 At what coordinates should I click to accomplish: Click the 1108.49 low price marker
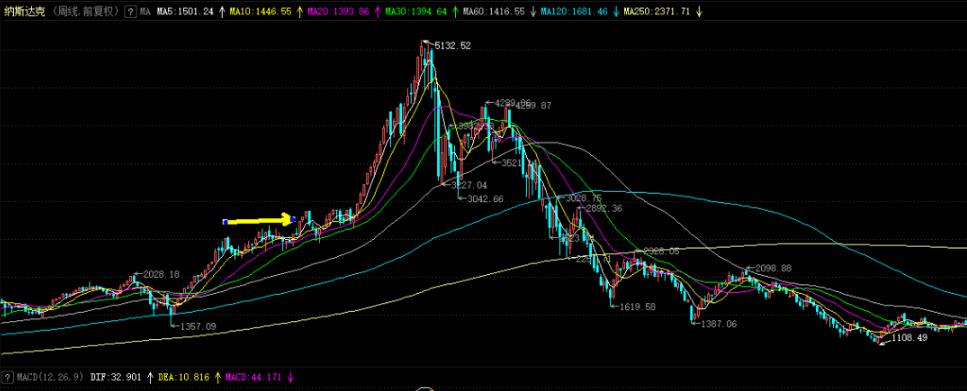point(909,337)
